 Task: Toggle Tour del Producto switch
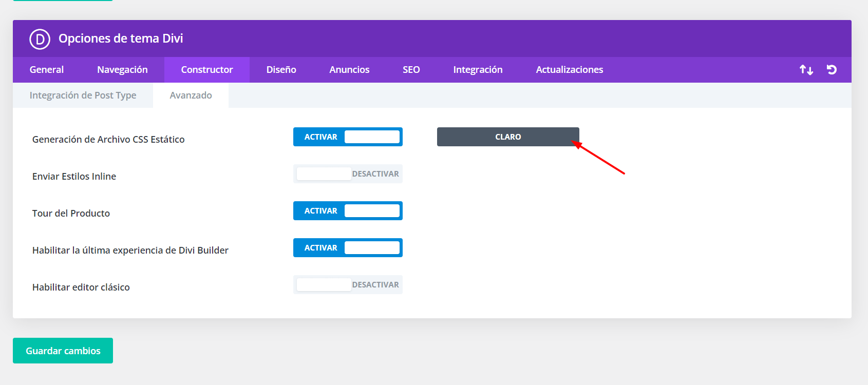click(x=348, y=211)
